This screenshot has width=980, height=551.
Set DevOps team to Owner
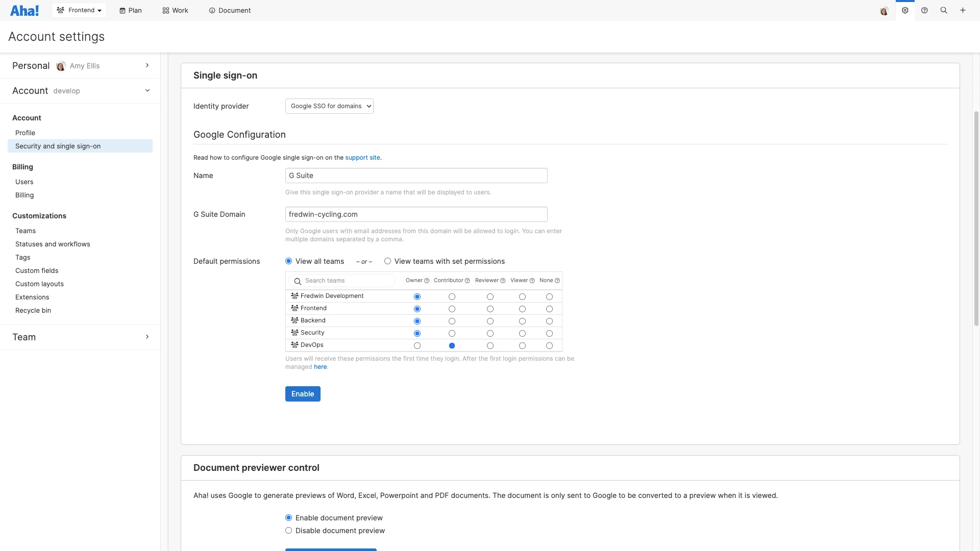point(417,346)
